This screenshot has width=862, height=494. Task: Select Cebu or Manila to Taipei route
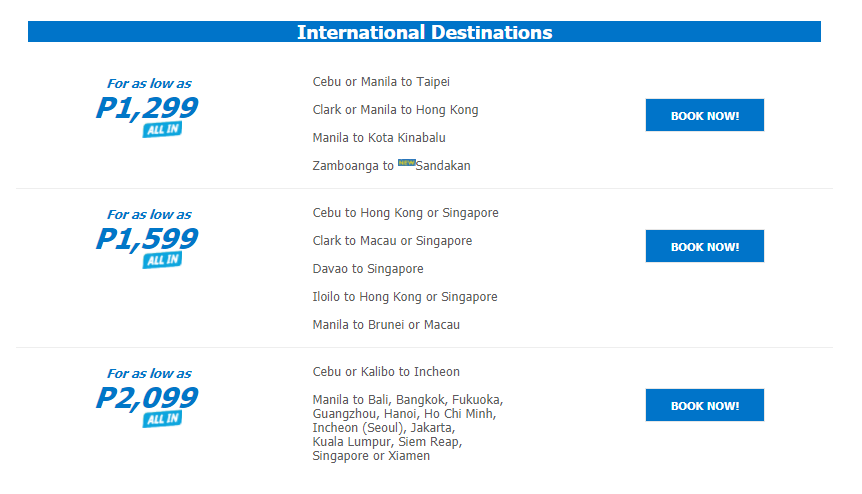click(381, 82)
